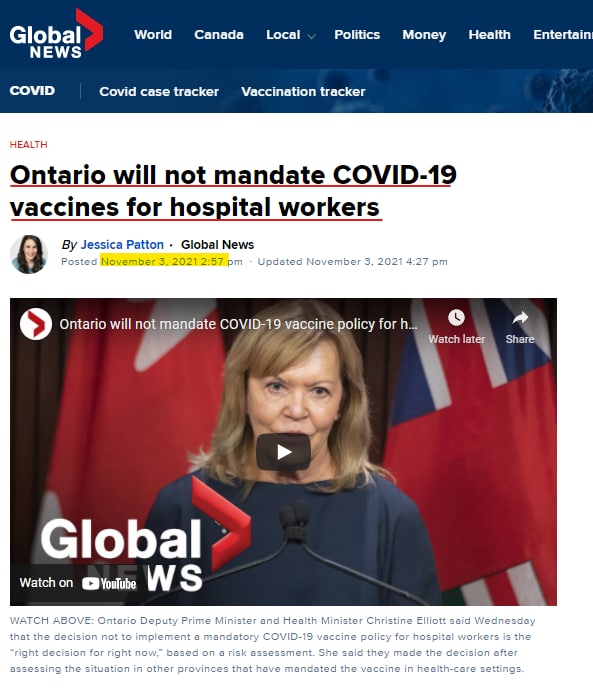Open Watch on YouTube logo link
The width and height of the screenshot is (593, 694).
click(78, 583)
